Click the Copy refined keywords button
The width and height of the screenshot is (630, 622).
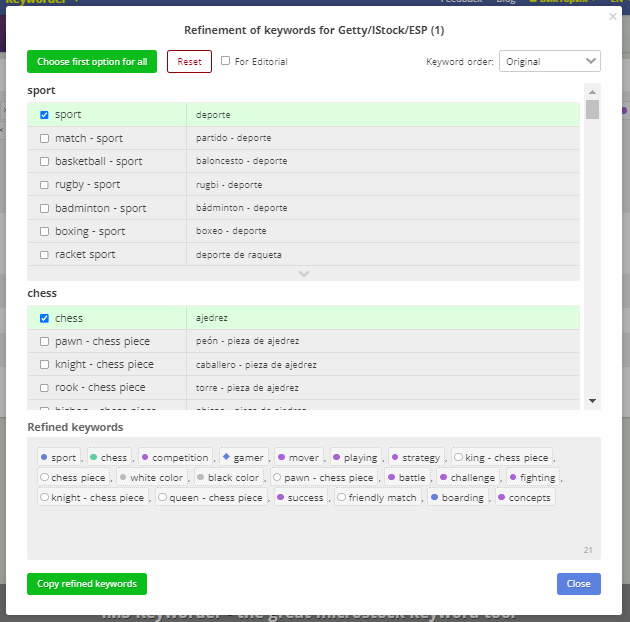coord(87,584)
